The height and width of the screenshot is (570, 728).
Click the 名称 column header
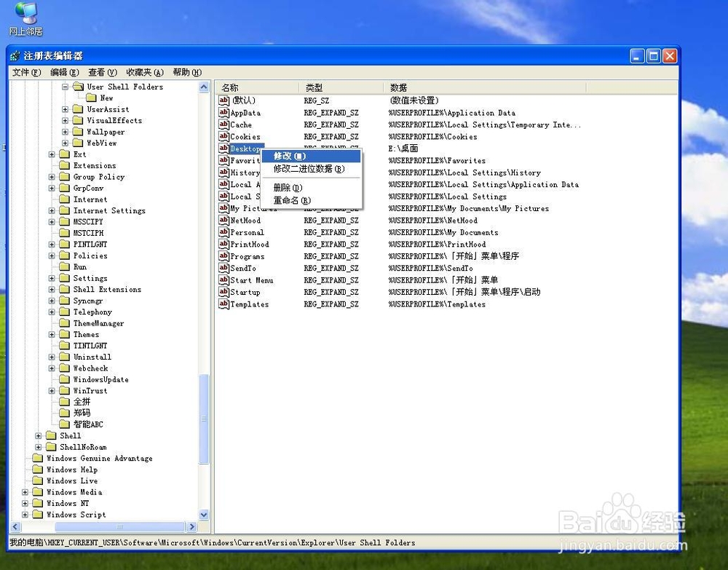point(257,87)
